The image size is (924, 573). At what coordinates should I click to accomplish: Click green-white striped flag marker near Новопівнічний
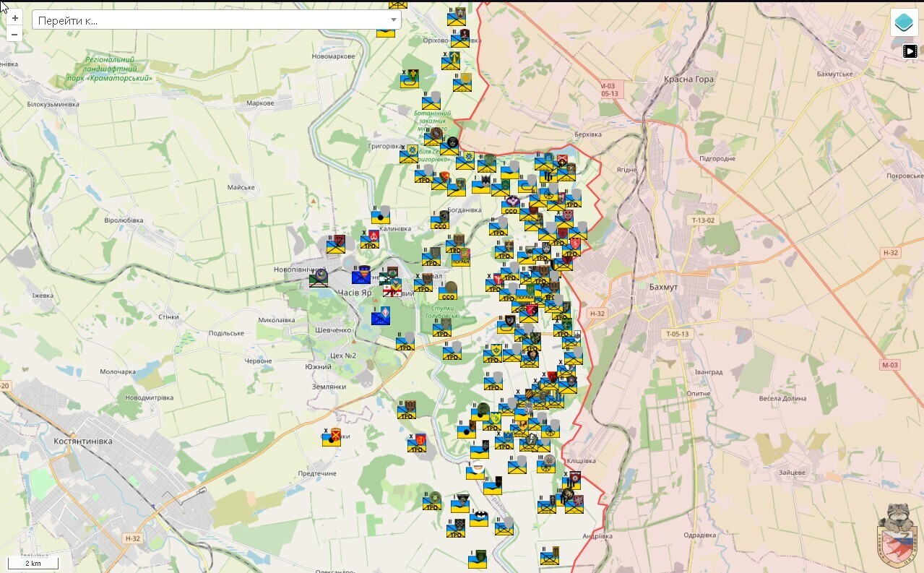(319, 279)
